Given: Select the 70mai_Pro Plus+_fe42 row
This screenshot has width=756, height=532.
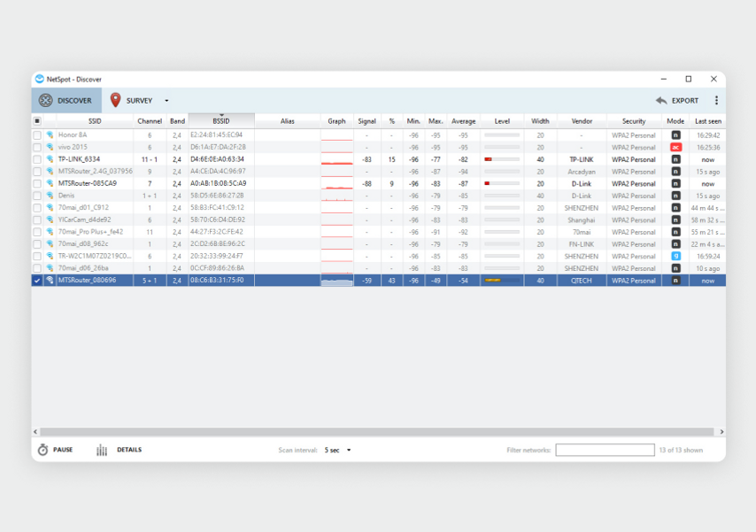Looking at the screenshot, I should [379, 232].
